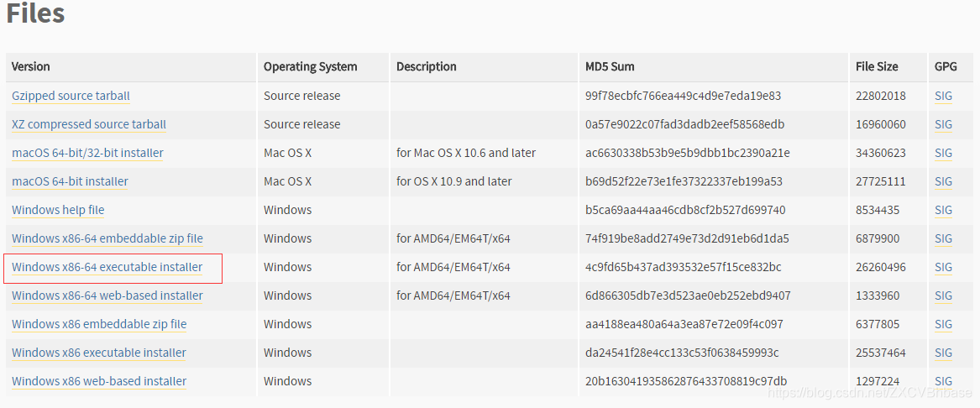This screenshot has height=408, width=980.
Task: Open SIG link for Gzipped source tarball
Action: pyautogui.click(x=944, y=97)
